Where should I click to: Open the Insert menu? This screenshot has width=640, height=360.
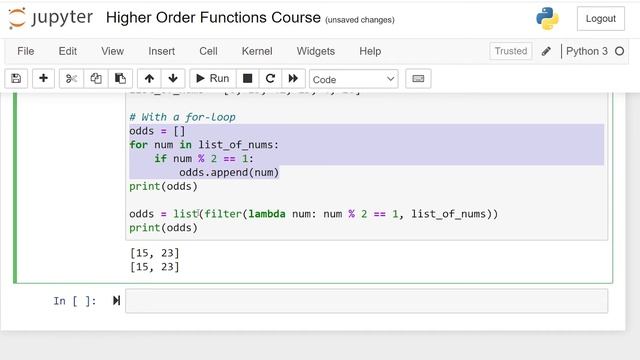162,51
